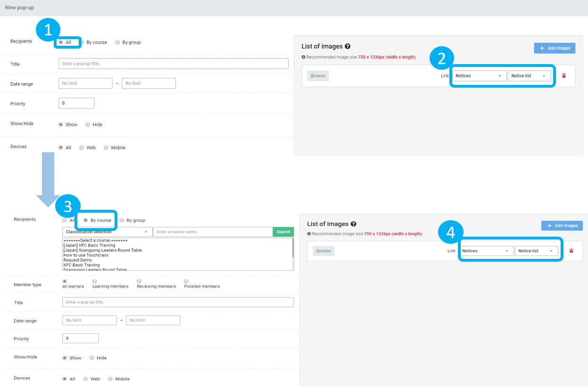The width and height of the screenshot is (588, 388).
Task: Remove the image in the bottom List of images panel
Action: (x=571, y=251)
